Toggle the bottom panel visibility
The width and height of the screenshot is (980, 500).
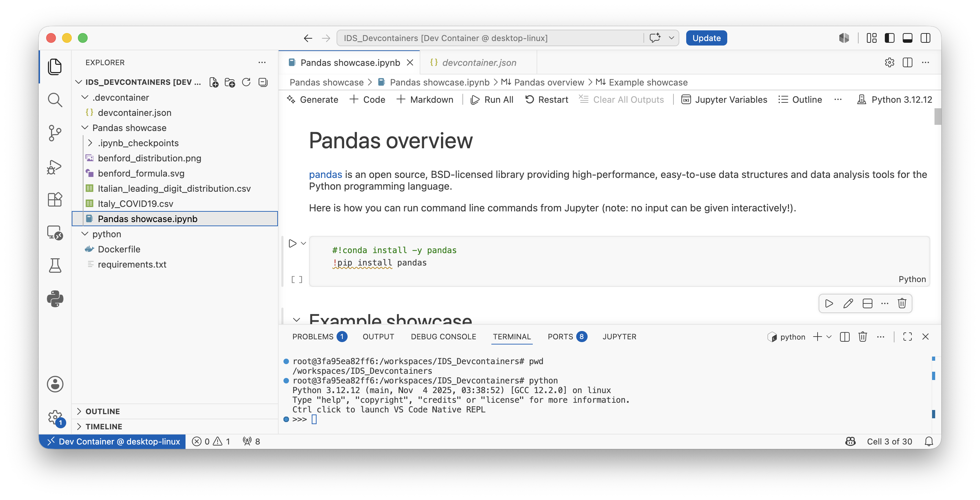pos(908,38)
